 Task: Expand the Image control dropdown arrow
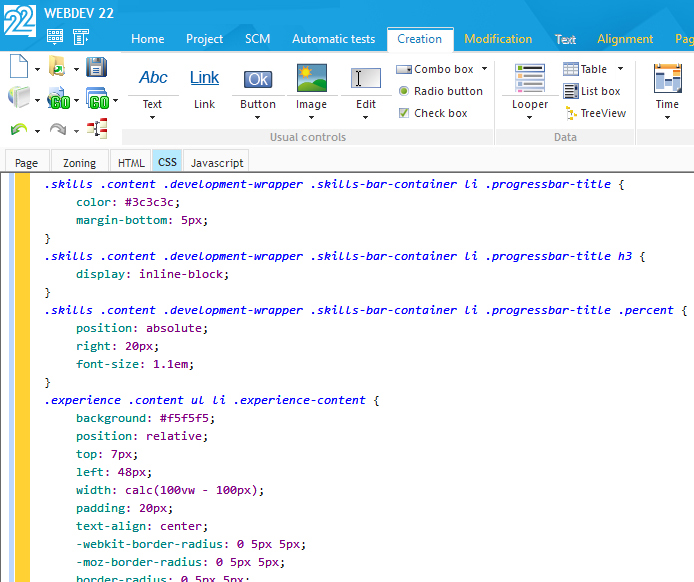(x=312, y=118)
